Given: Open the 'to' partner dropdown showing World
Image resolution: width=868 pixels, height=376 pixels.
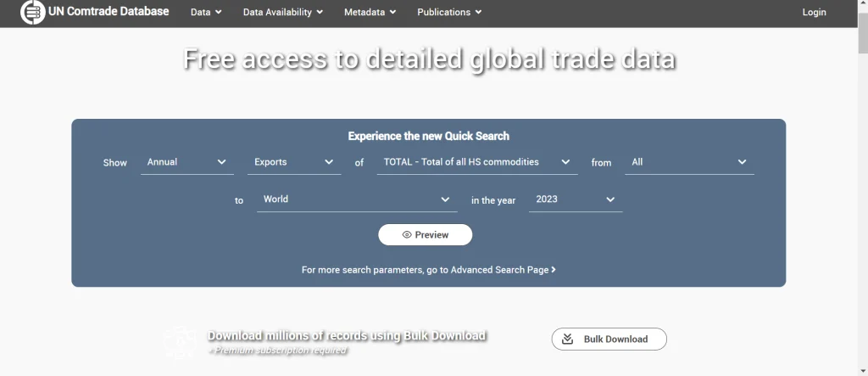Looking at the screenshot, I should pyautogui.click(x=357, y=199).
